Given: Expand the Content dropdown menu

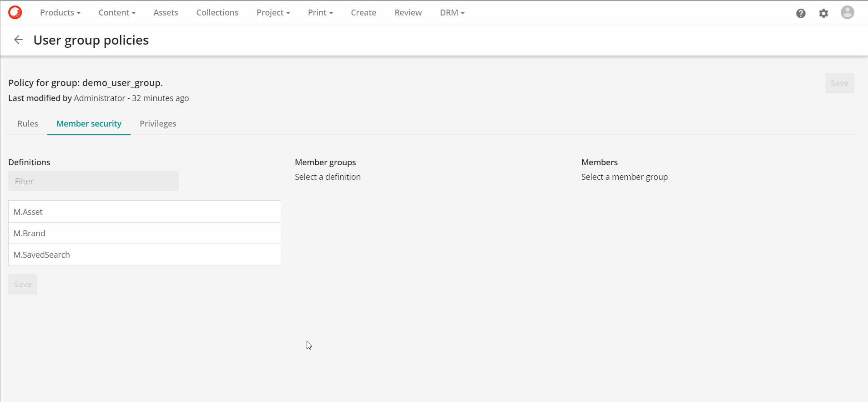Looking at the screenshot, I should click(x=117, y=13).
